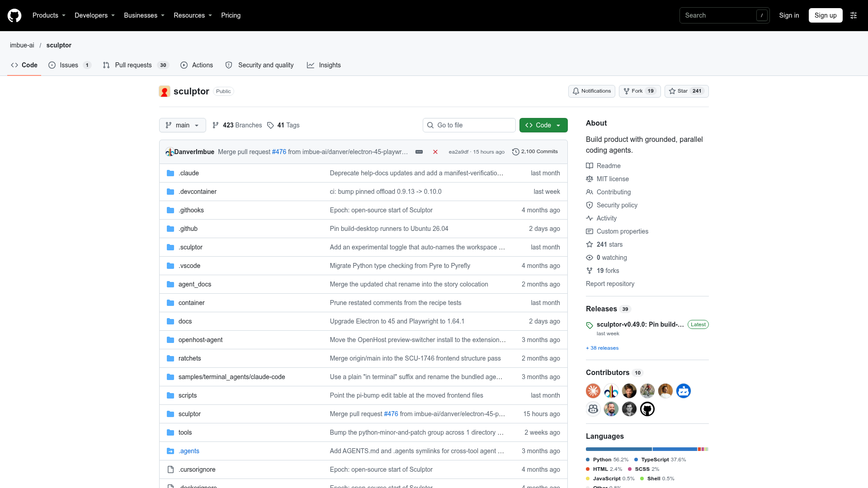Image resolution: width=868 pixels, height=488 pixels.
Task: Expand the Businesses header menu
Action: (x=144, y=15)
